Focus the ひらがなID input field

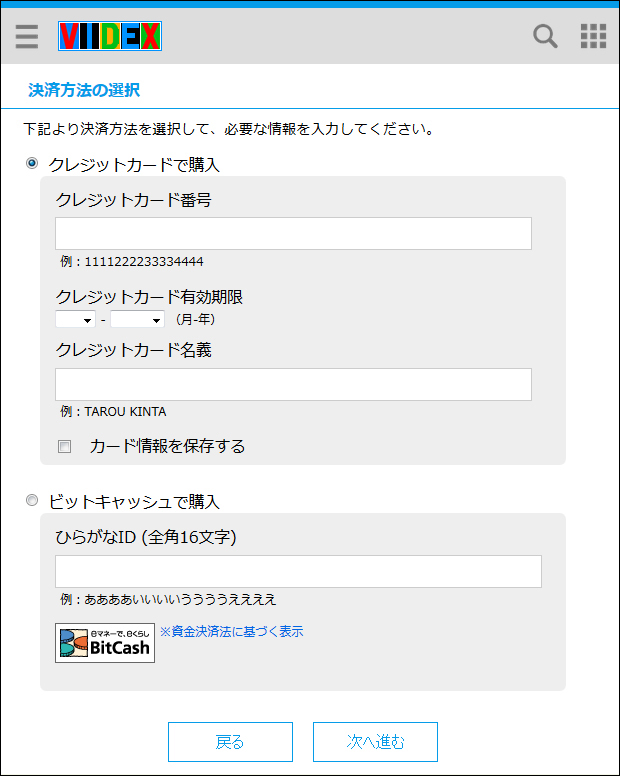pyautogui.click(x=298, y=572)
